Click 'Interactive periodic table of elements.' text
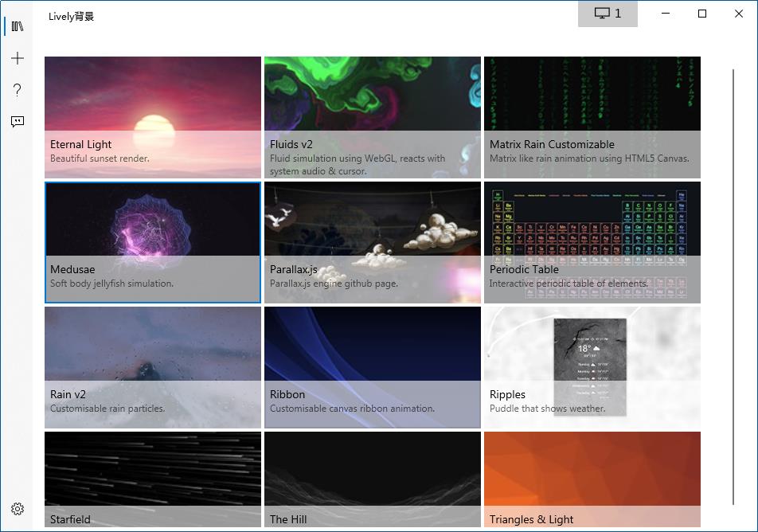 pos(568,284)
